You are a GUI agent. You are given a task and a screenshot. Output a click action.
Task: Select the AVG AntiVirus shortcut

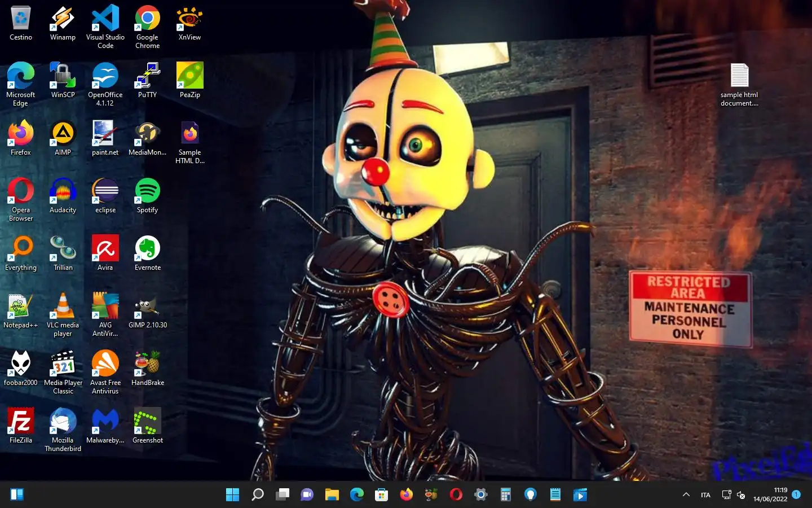pyautogui.click(x=105, y=315)
